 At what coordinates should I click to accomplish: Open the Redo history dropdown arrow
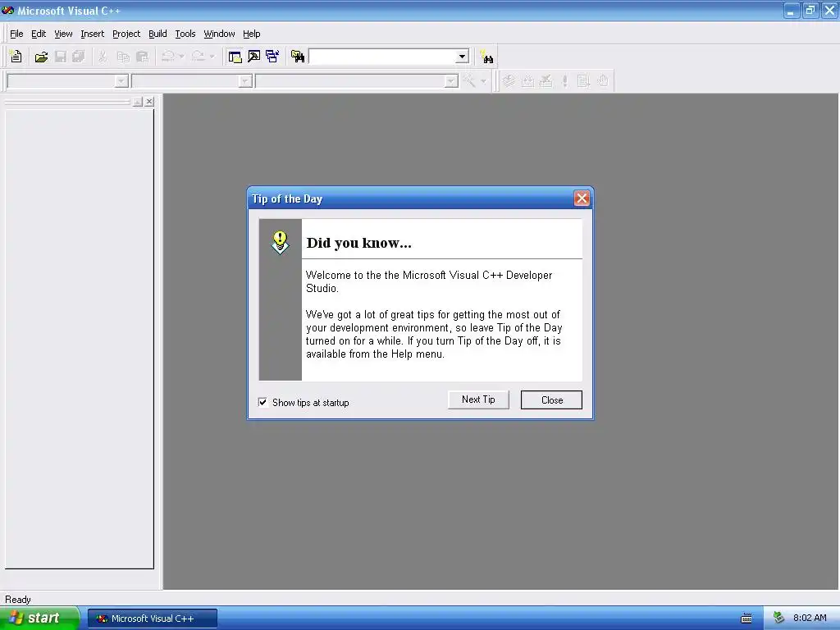tap(212, 57)
